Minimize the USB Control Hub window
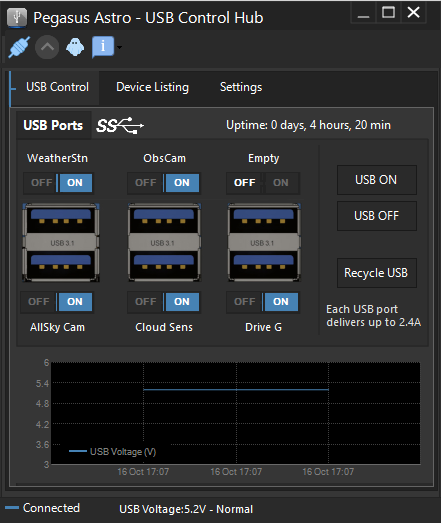 click(363, 13)
